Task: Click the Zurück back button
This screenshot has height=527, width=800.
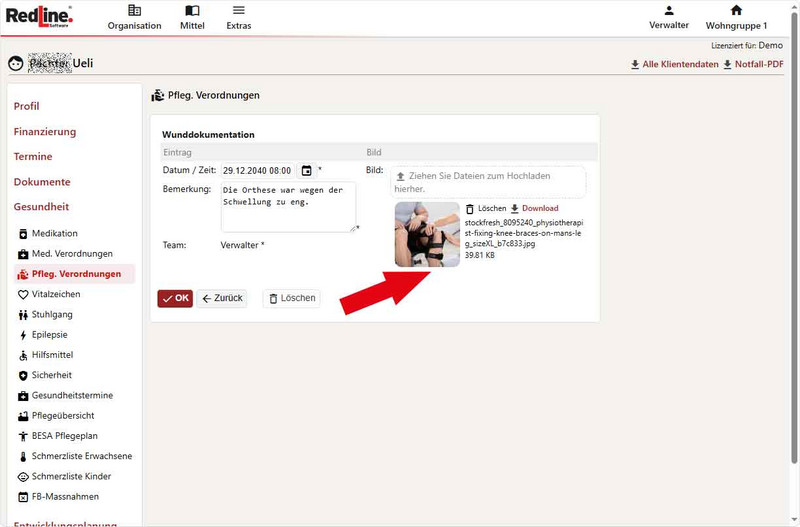Action: (x=222, y=298)
